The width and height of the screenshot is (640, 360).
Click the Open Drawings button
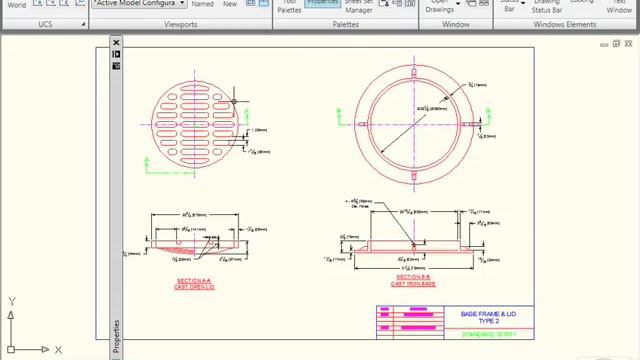439,7
